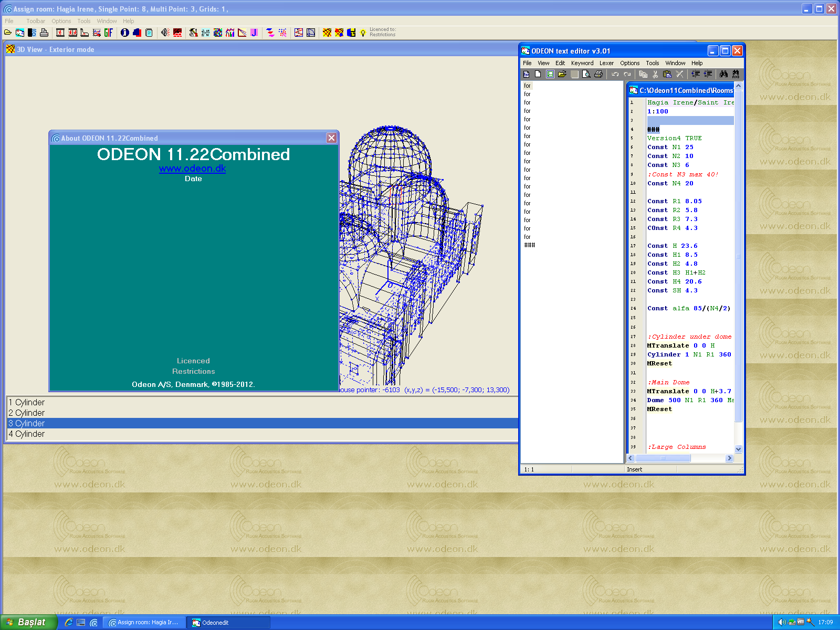Click scissors Cut icon in text editor
The width and height of the screenshot is (840, 630).
coord(655,74)
